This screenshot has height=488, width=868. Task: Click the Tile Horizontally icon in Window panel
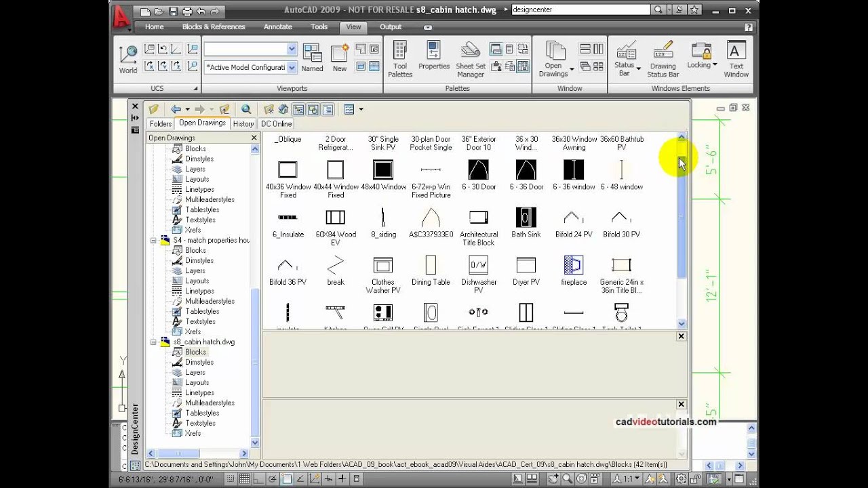click(585, 49)
